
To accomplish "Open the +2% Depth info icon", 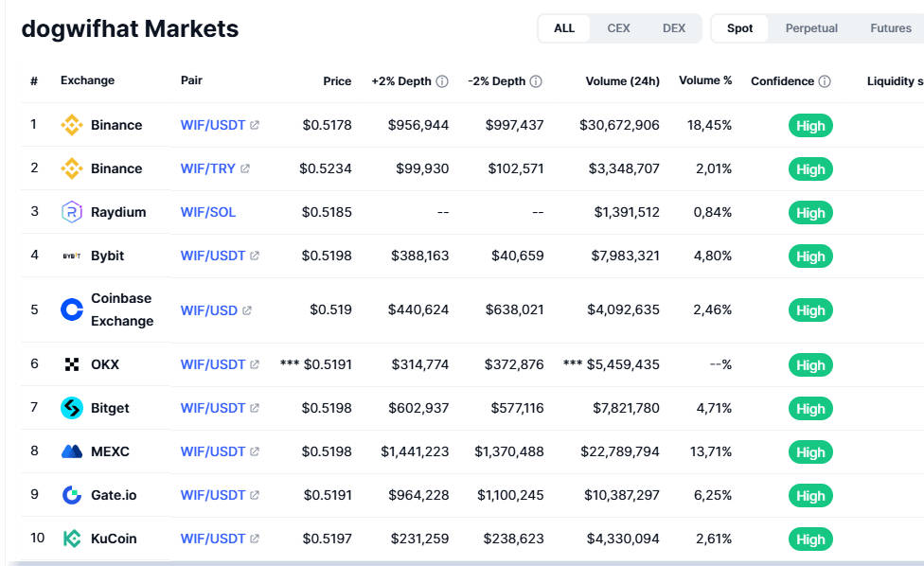I will 442,81.
